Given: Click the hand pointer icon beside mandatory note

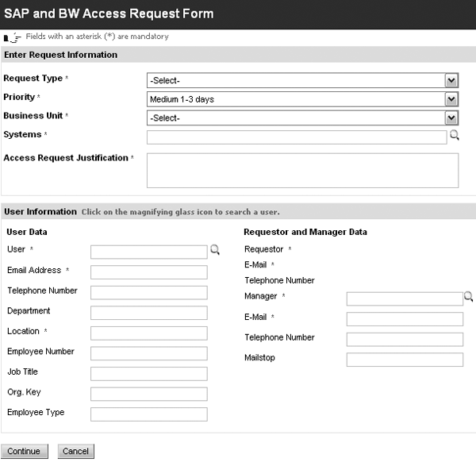Looking at the screenshot, I should pyautogui.click(x=12, y=37).
